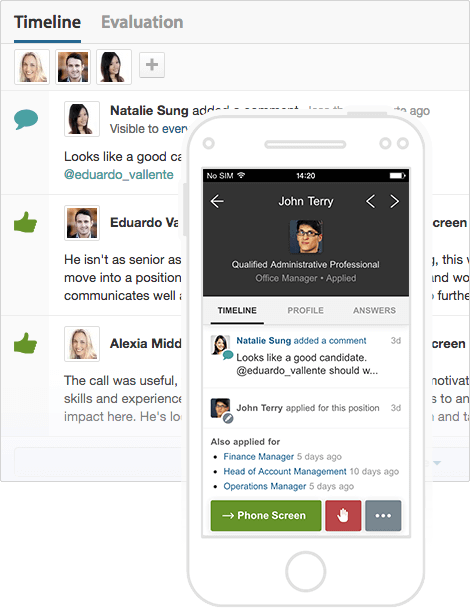
Task: Expand the dropdown arrow below the timeline
Action: pyautogui.click(x=437, y=463)
